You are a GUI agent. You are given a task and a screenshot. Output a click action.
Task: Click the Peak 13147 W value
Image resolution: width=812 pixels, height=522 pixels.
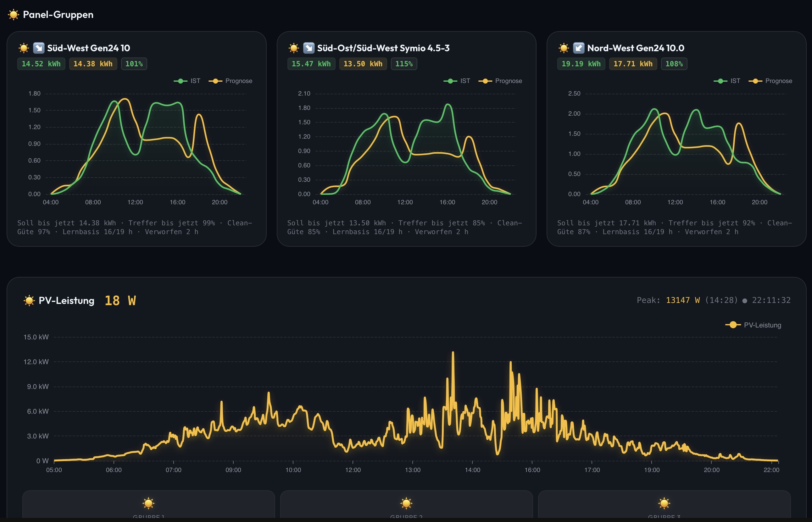click(x=683, y=300)
